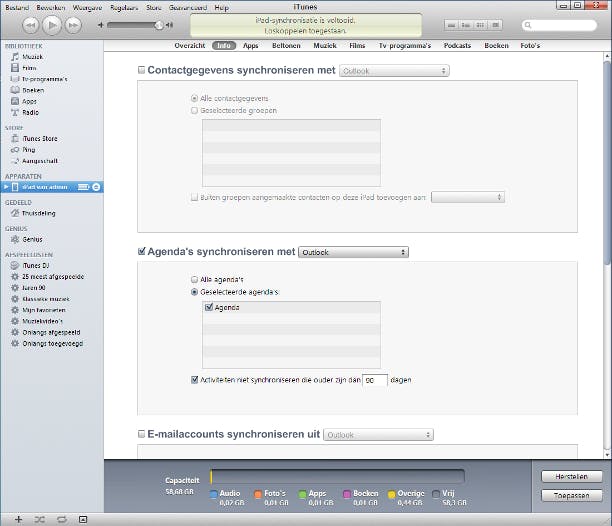The width and height of the screenshot is (612, 526).
Task: Open contacts group destination dropdown
Action: click(x=468, y=197)
